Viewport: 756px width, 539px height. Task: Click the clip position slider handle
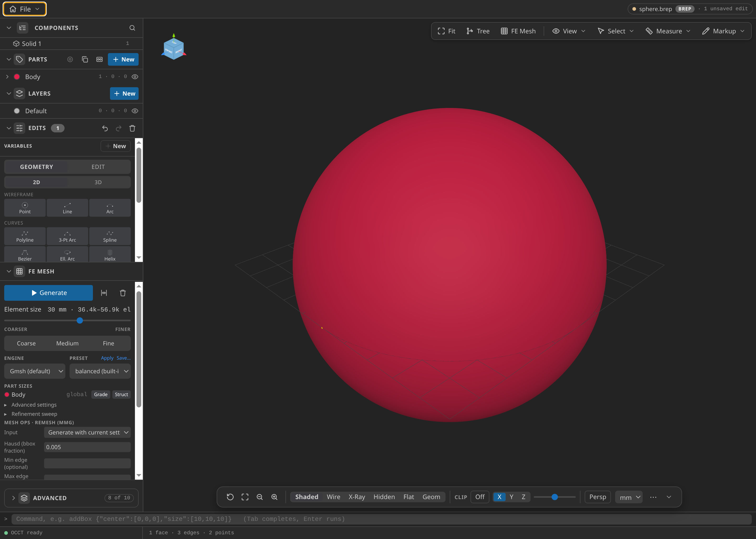pyautogui.click(x=554, y=497)
